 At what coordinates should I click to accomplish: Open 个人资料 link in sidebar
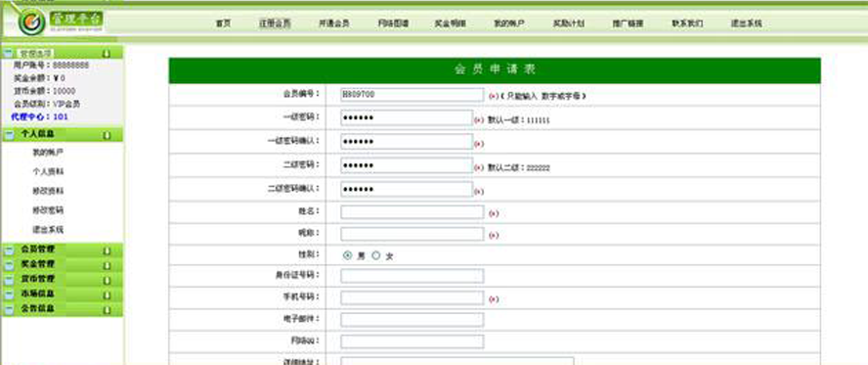pos(48,171)
